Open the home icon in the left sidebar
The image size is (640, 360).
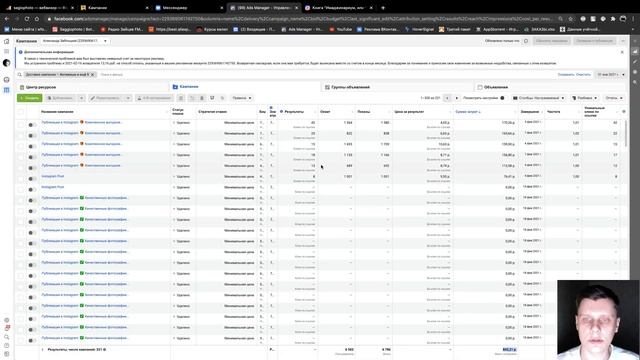click(x=7, y=41)
